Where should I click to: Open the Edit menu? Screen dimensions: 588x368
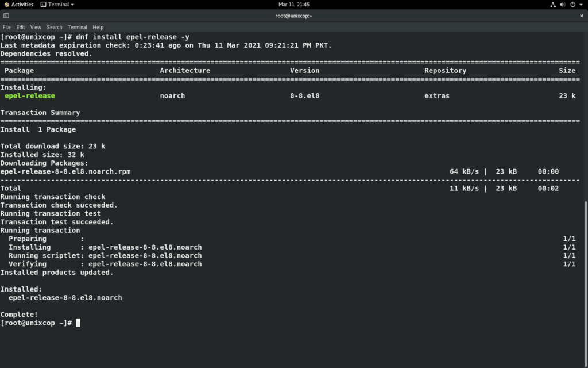(x=20, y=27)
